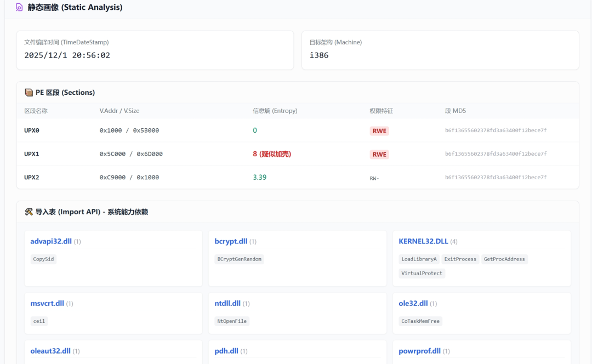Open the oleaut32.dll link

click(50, 351)
